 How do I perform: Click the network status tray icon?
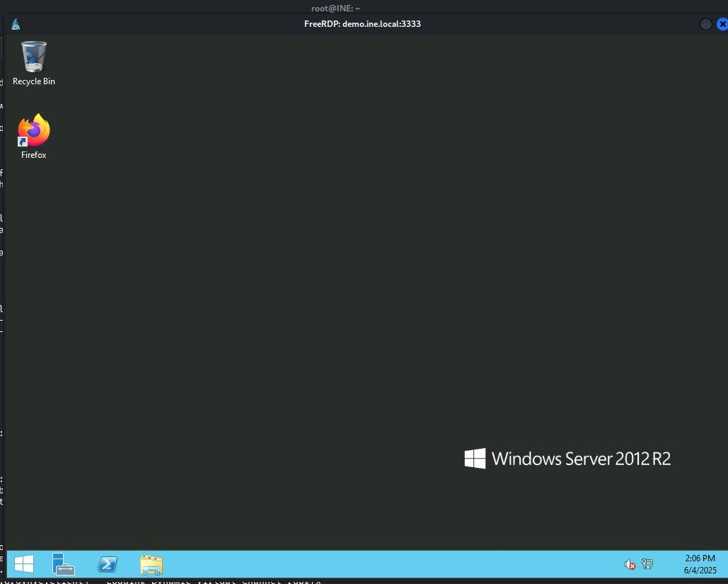coord(647,564)
